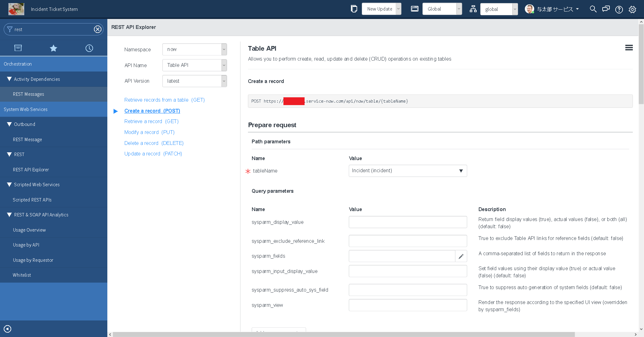Clear the rest filter with the X icon
The image size is (644, 337).
97,29
